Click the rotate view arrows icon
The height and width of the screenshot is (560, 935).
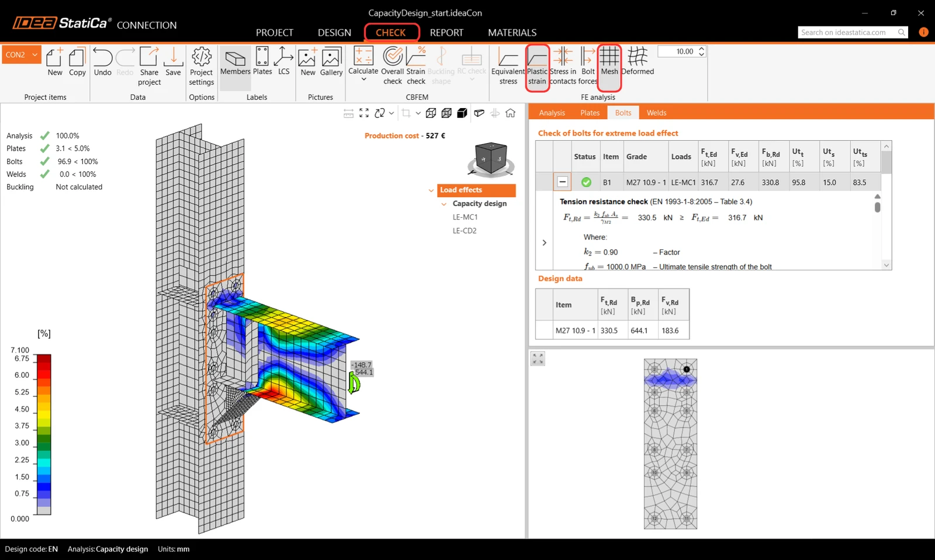(380, 113)
